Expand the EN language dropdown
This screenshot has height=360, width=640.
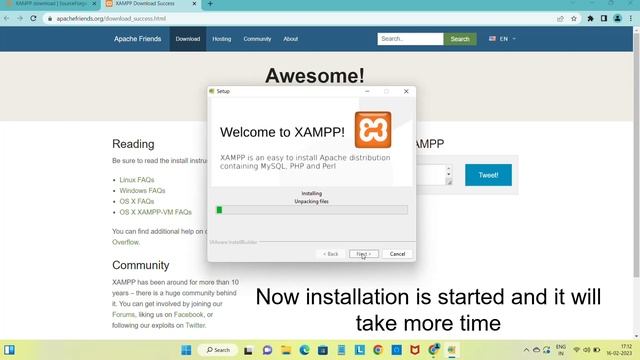[x=502, y=39]
